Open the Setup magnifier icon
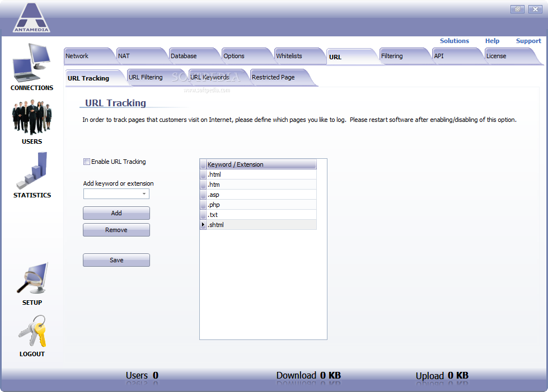The image size is (548, 392). click(32, 278)
